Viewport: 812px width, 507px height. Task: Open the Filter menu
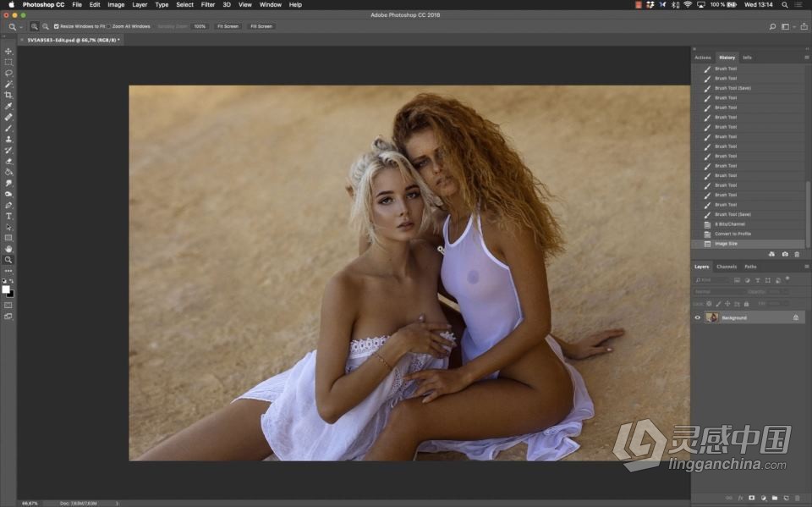(x=207, y=4)
